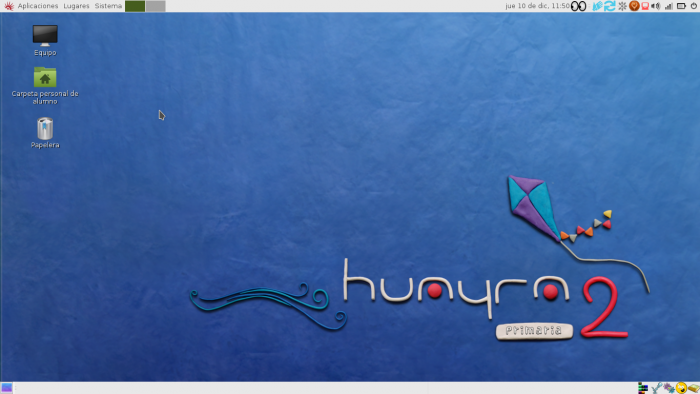Open the blue tools panel launcher
Screen dimensions: 700x394
coord(656,388)
